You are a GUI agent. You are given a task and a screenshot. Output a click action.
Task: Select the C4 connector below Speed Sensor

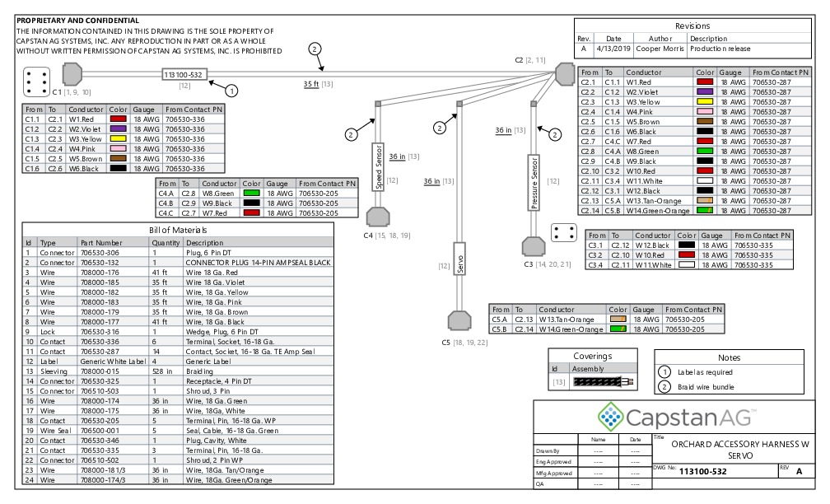pyautogui.click(x=379, y=218)
